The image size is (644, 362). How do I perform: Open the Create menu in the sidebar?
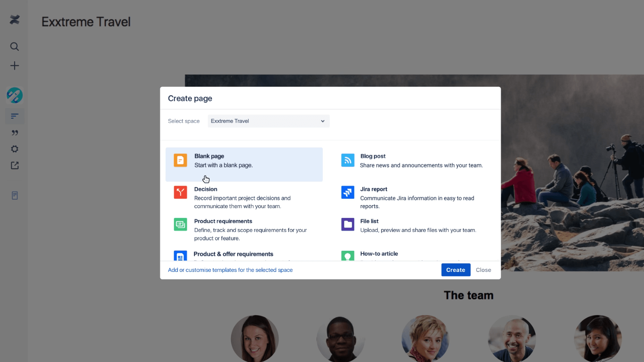pos(14,65)
